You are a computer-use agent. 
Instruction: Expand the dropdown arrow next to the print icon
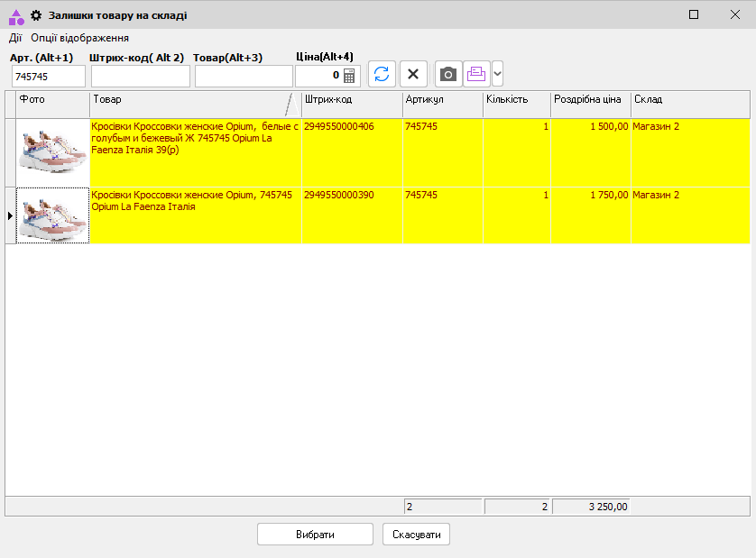[x=497, y=75]
